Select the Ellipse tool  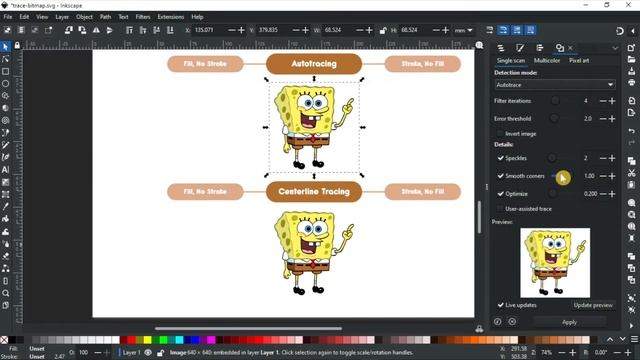5,84
